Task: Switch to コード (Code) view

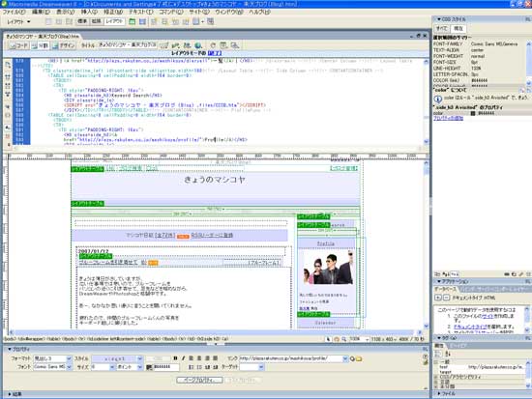Action: coord(18,45)
